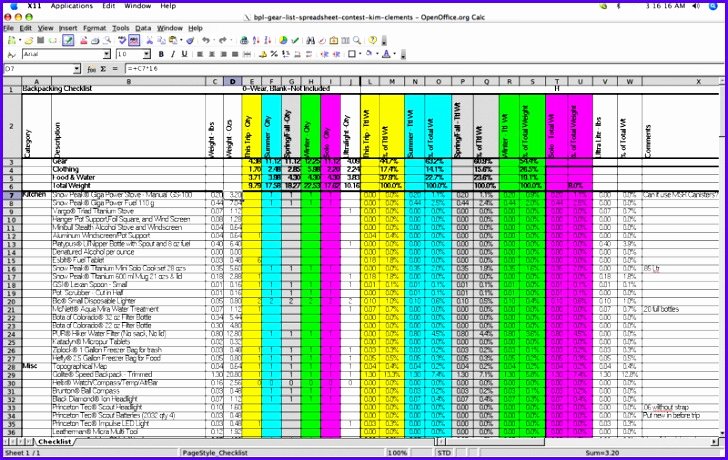Click the Undo arrow icon

click(x=206, y=40)
